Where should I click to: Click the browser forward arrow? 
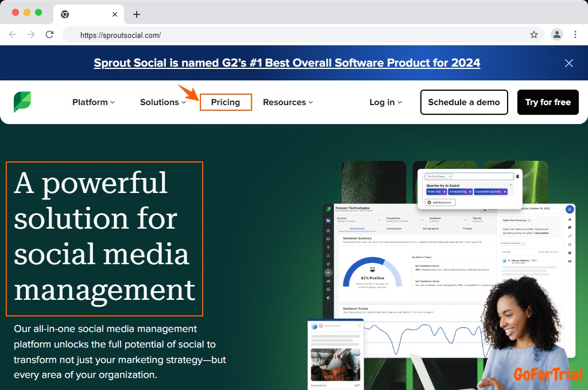[x=31, y=34]
